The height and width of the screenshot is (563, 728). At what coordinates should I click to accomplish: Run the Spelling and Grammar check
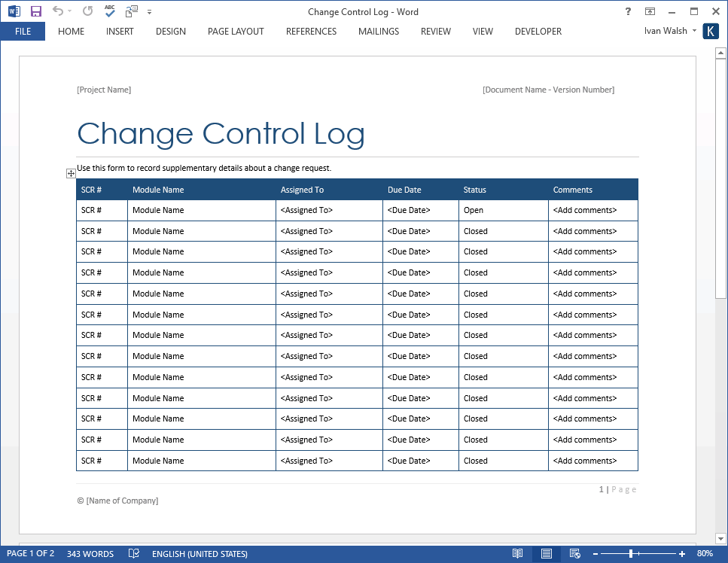(x=108, y=11)
